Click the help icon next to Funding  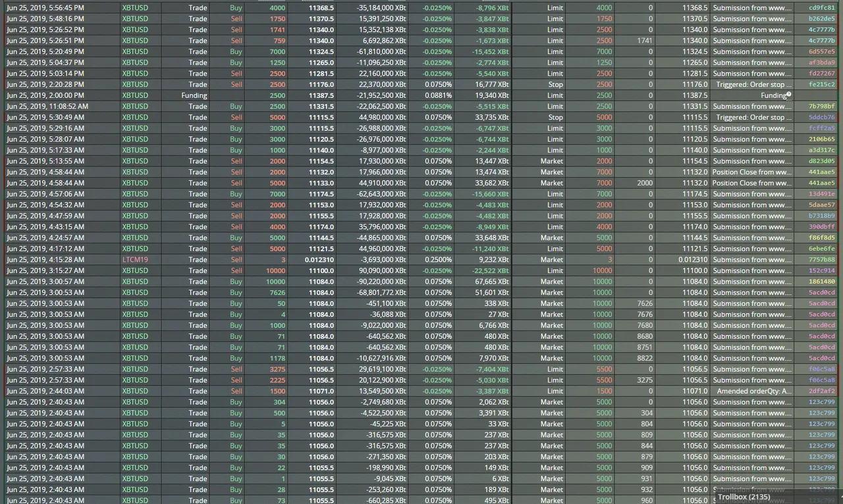click(788, 94)
